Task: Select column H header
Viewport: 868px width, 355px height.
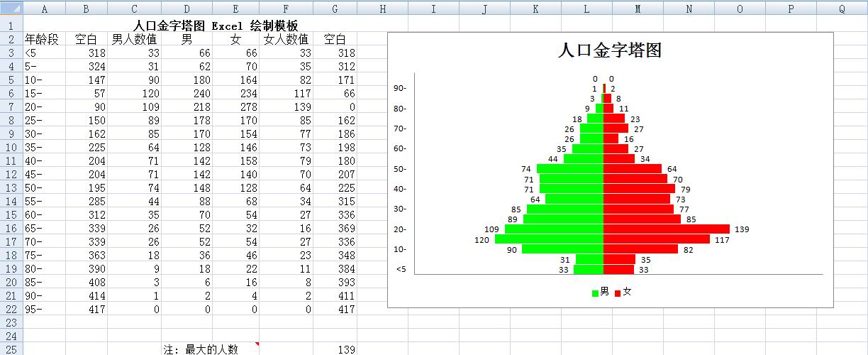Action: pos(382,9)
